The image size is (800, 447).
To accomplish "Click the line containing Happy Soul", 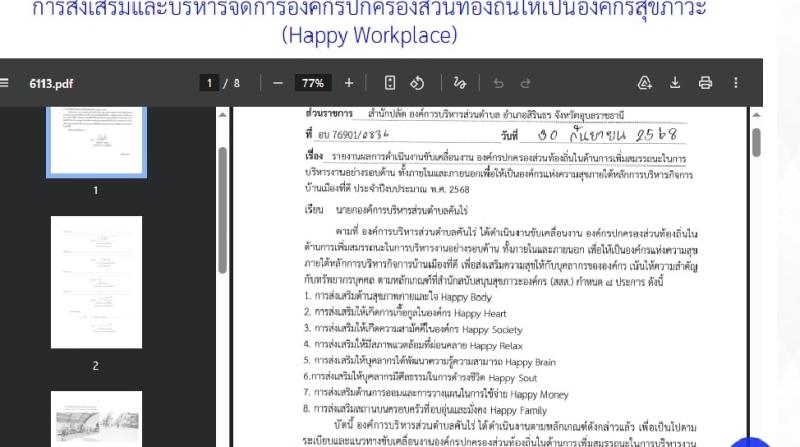I will pos(420,378).
